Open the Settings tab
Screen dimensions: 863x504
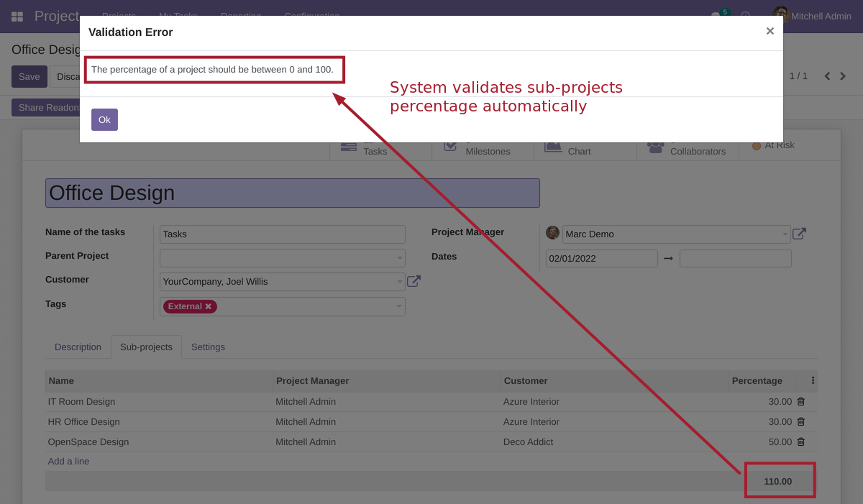[208, 347]
